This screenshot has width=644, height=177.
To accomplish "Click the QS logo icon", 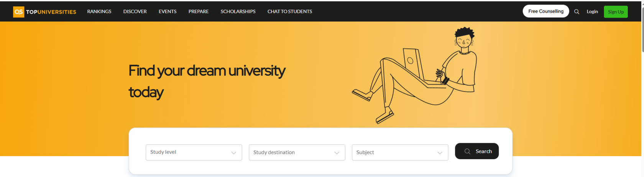I will 18,12.
